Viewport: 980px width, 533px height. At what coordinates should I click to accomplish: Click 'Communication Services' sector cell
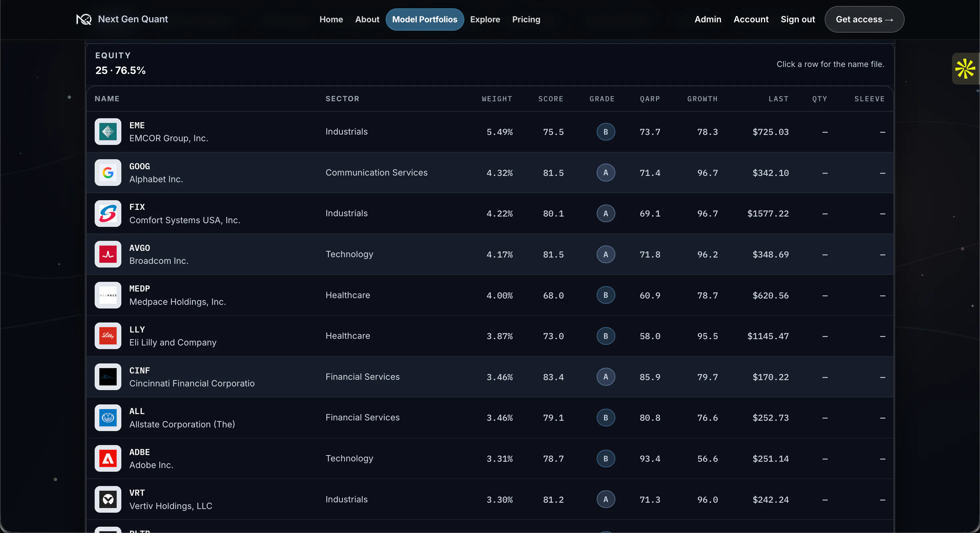tap(377, 173)
